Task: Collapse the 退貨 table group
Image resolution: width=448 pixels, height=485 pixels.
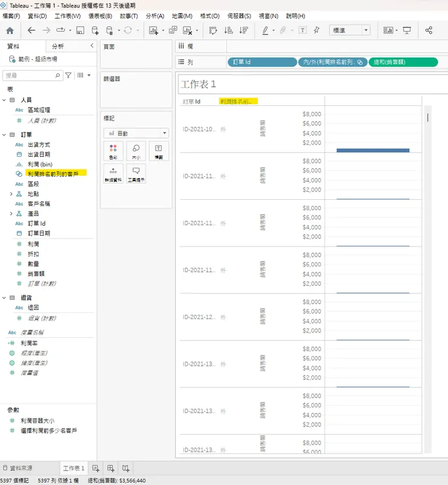Action: (4, 298)
